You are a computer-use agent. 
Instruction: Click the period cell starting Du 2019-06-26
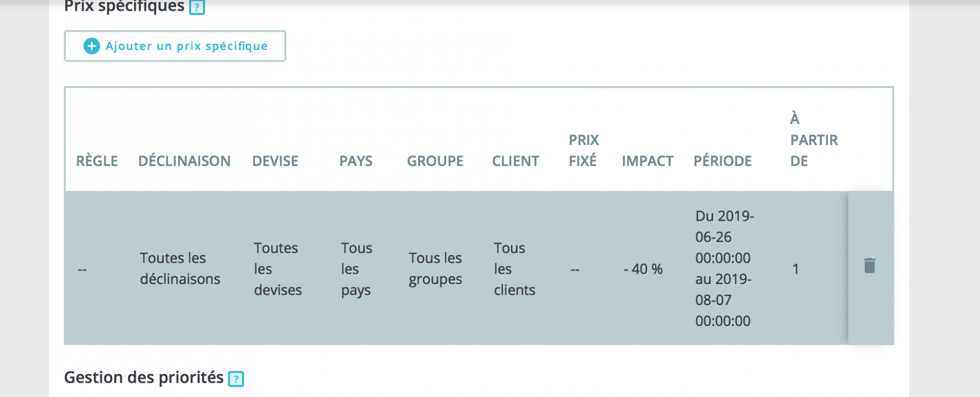click(724, 268)
